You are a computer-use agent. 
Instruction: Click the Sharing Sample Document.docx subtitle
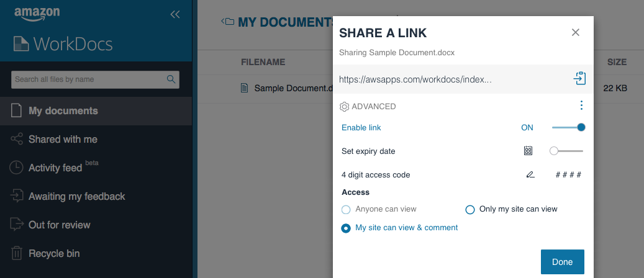(x=397, y=53)
